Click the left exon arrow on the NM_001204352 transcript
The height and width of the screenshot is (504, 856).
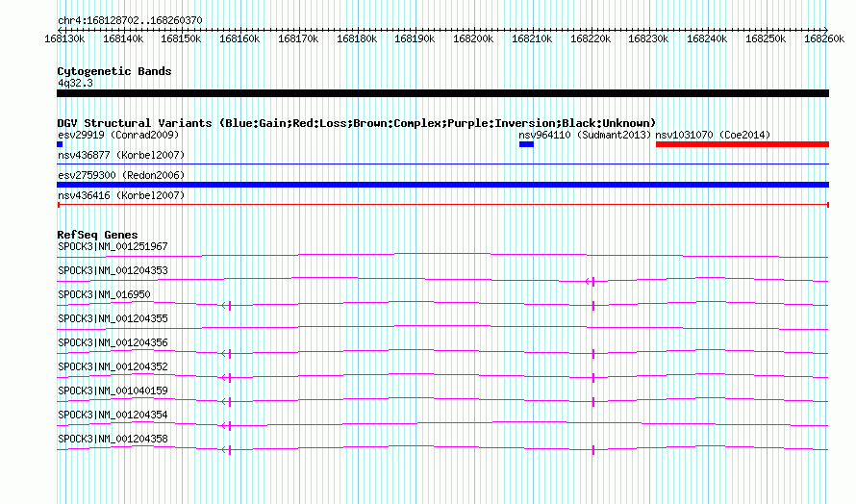(x=227, y=378)
